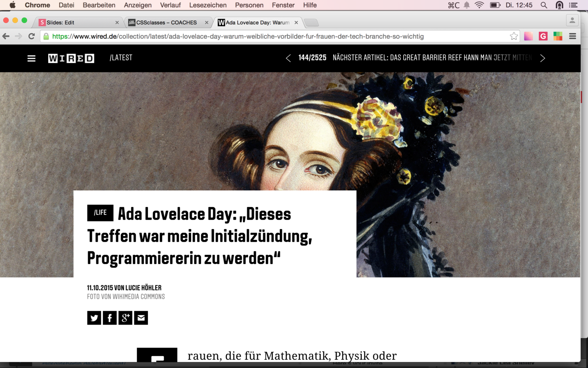Open the Wi-Fi status menu
The height and width of the screenshot is (368, 588).
479,5
